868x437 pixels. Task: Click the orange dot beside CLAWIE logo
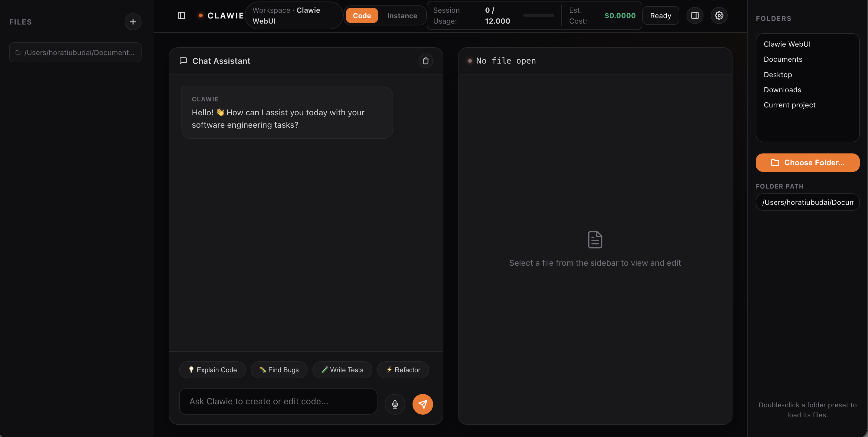201,15
